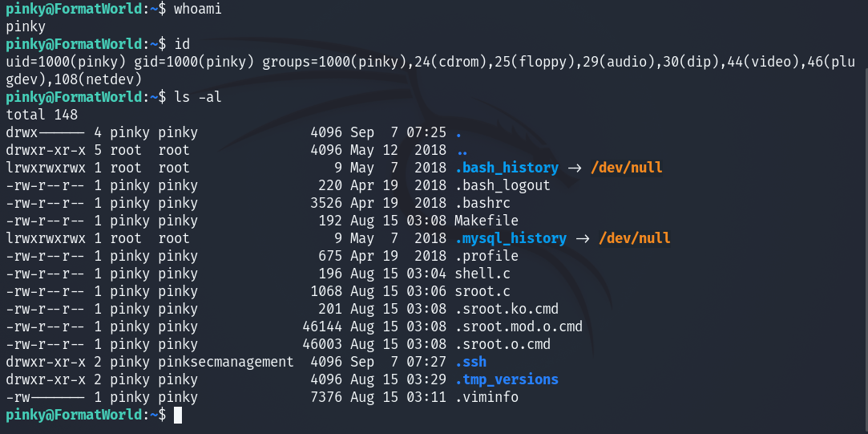Click the .mysql_history symlink name

click(x=510, y=238)
